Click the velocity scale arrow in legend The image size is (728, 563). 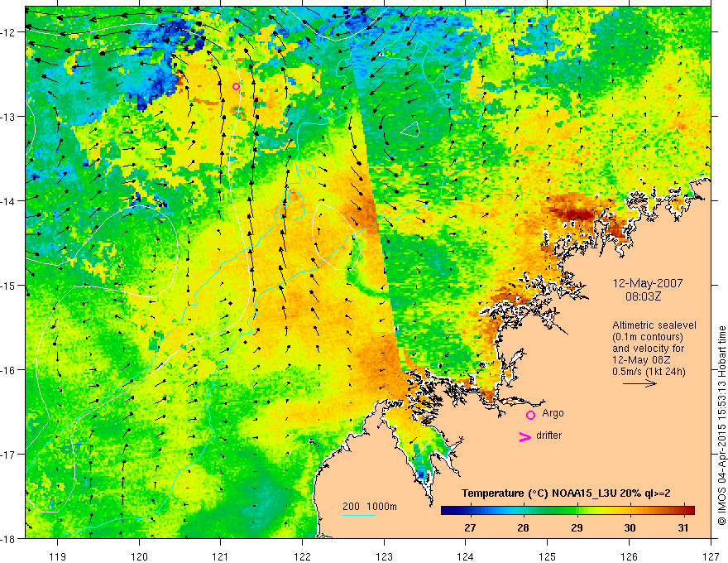click(x=639, y=383)
